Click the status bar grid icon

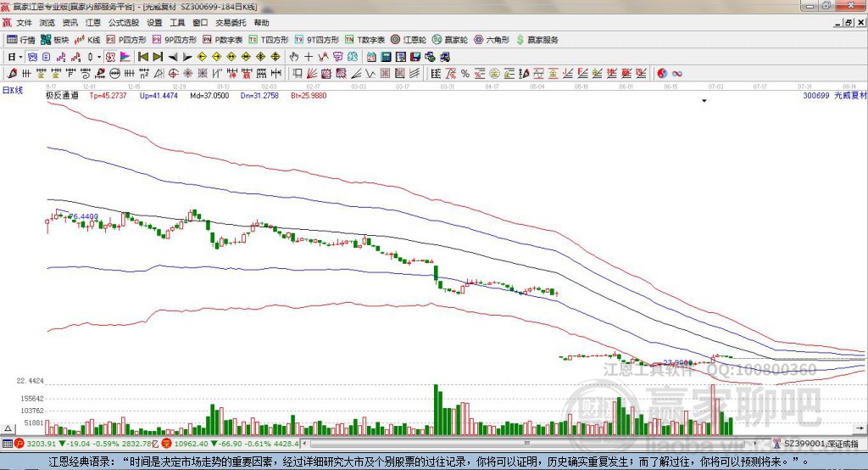click(x=7, y=444)
